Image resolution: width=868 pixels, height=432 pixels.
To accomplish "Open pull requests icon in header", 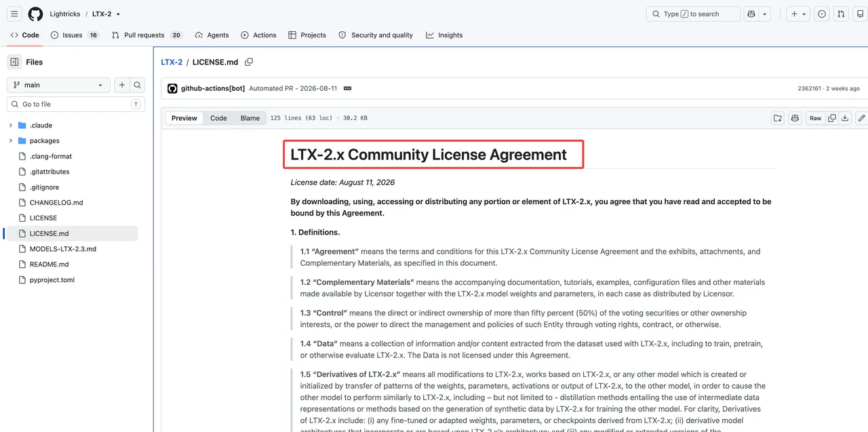I will (x=841, y=14).
